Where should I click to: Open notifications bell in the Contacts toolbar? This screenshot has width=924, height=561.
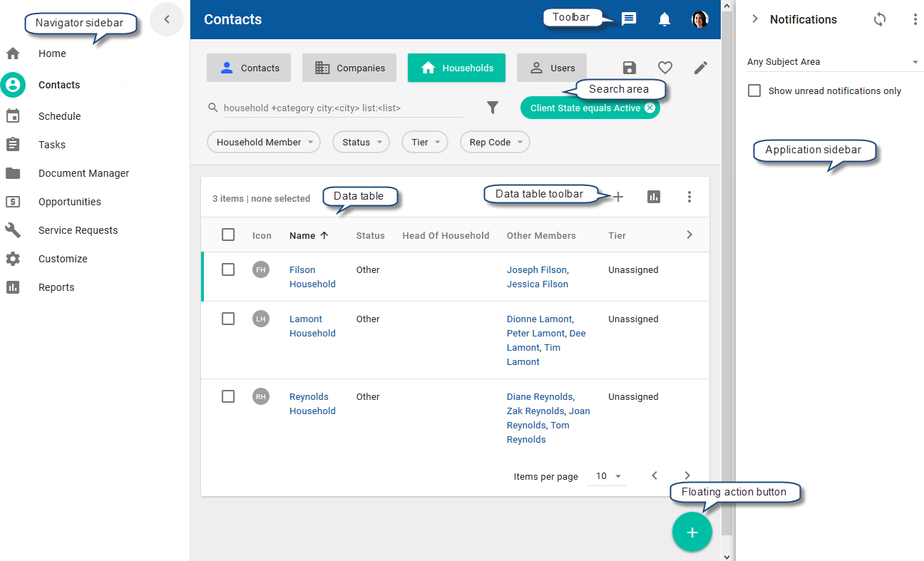click(664, 19)
